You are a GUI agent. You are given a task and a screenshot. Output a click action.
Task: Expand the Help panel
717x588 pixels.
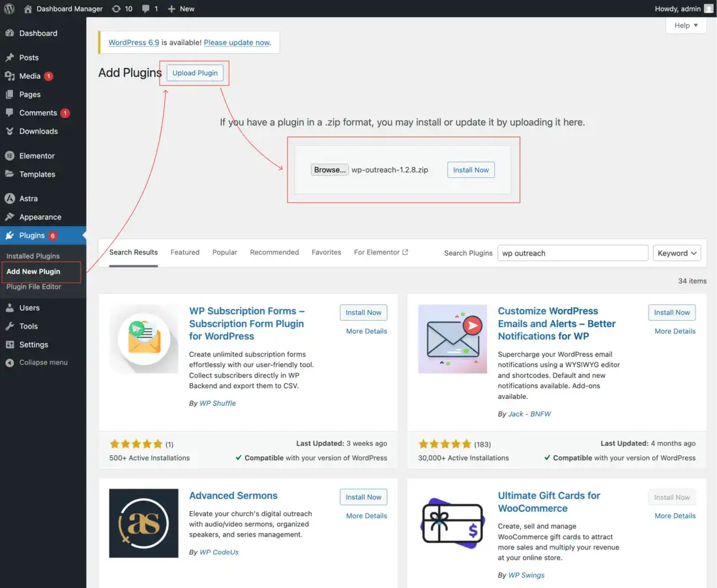coord(685,25)
